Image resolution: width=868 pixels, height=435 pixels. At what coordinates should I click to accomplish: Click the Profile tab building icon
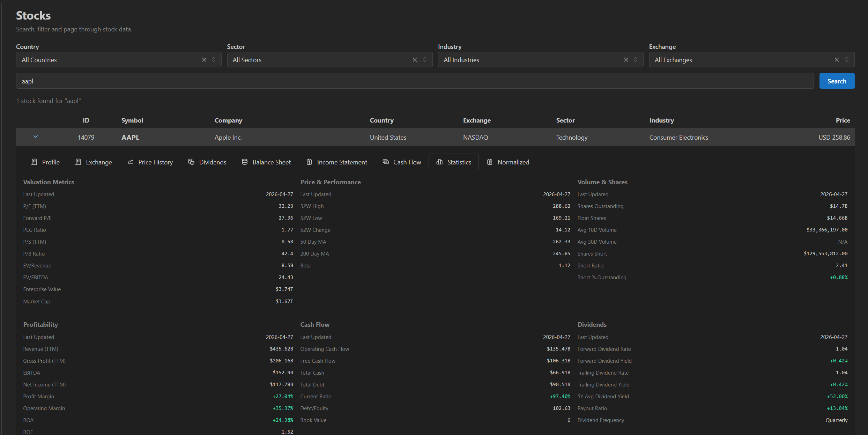pyautogui.click(x=34, y=162)
